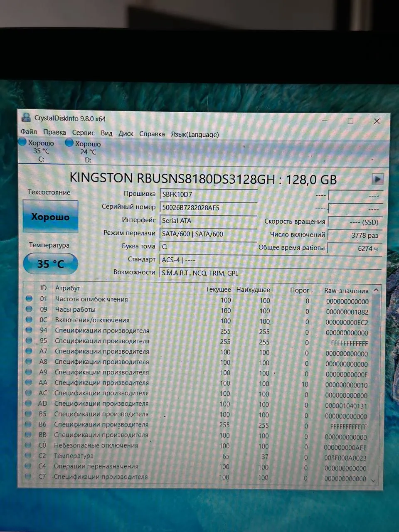The width and height of the screenshot is (399, 532).
Task: Open the Диск menu
Action: [x=126, y=133]
